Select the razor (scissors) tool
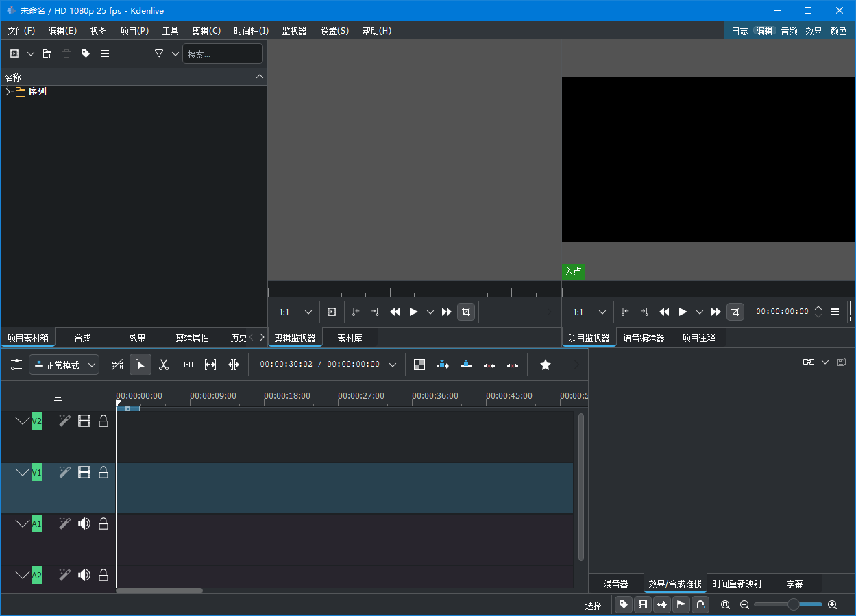 [x=164, y=365]
